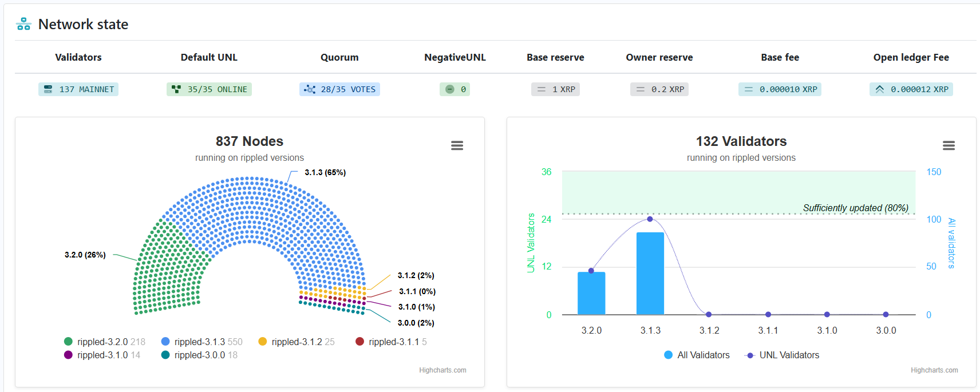Screen dimensions: 980x392
Task: Toggle rippled-3.2.0 legend item
Action: tap(104, 342)
